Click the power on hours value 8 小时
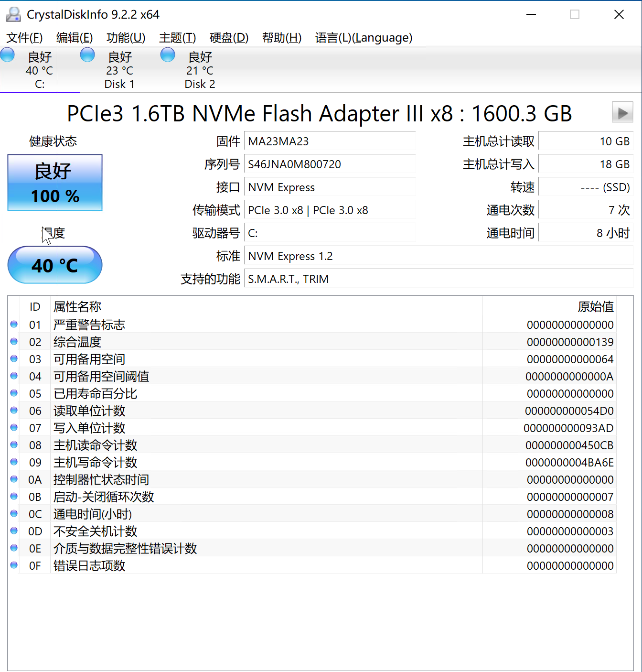 [586, 233]
